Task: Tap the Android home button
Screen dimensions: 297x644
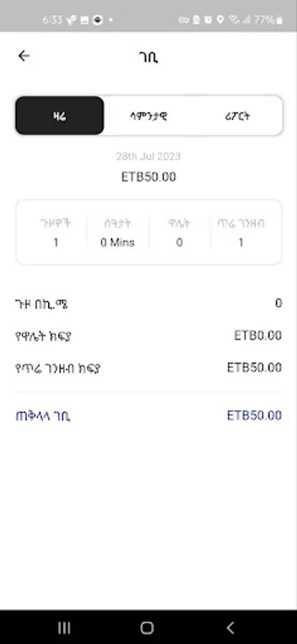Action: tap(147, 628)
